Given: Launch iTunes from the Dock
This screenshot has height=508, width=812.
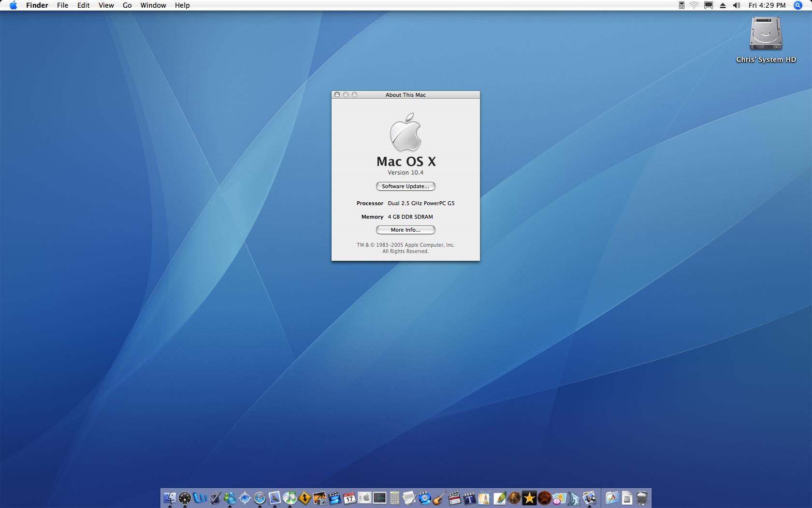Looking at the screenshot, I should click(x=290, y=498).
